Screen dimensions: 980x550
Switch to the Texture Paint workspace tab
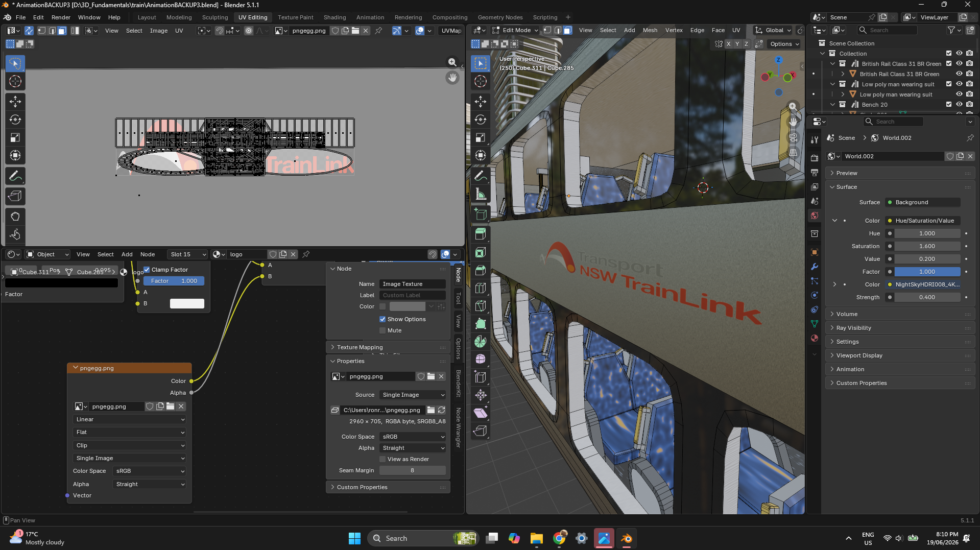(x=296, y=17)
